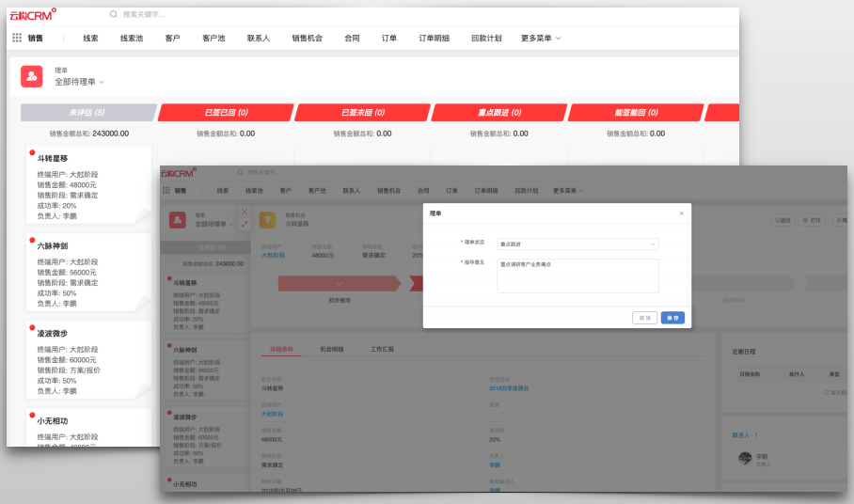Select the 重点跟进 stage column header
This screenshot has height=504, width=854.
(x=498, y=113)
